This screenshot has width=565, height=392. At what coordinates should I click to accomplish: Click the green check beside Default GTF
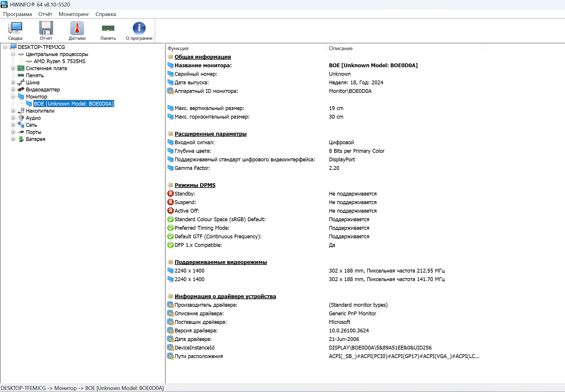coord(171,237)
